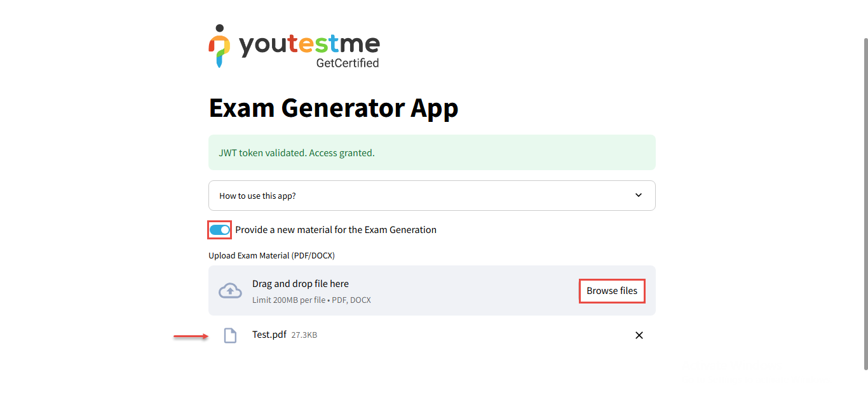
Task: Click the youtestme wordmark text logo
Action: 309,44
